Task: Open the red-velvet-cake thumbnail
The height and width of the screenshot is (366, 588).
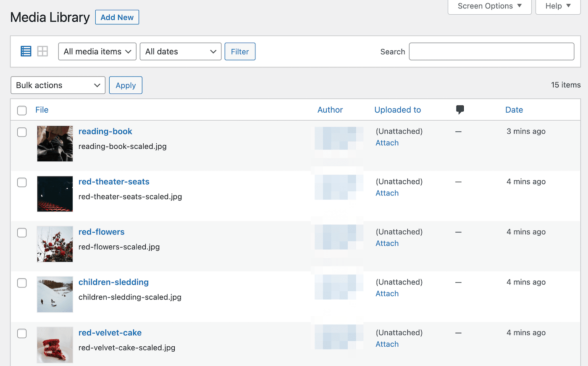Action: tap(55, 345)
